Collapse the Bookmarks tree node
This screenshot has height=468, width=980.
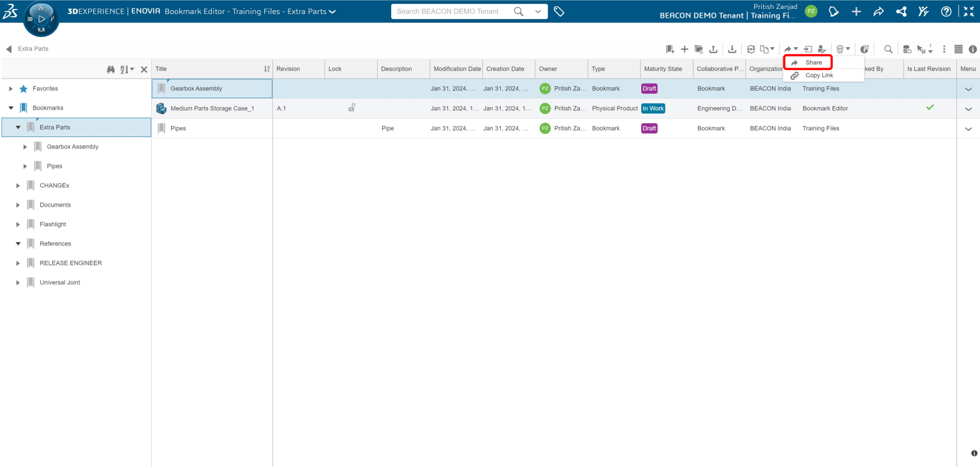click(11, 108)
